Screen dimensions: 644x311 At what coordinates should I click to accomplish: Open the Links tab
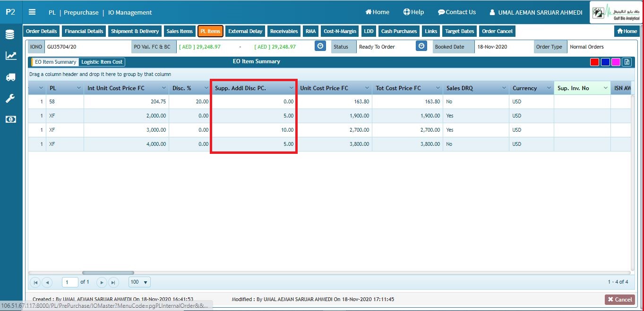tap(431, 31)
